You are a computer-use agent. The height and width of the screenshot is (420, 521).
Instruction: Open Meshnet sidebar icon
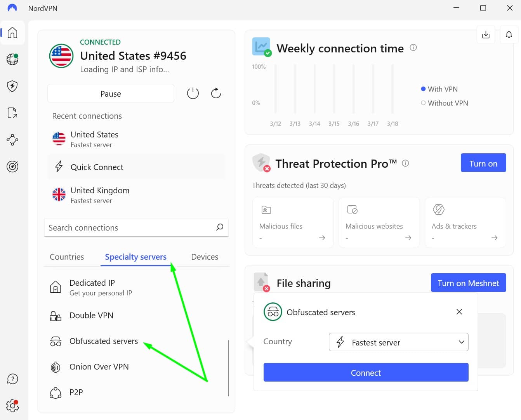click(12, 140)
